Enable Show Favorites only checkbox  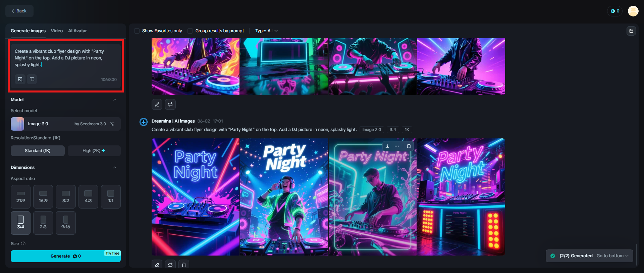click(137, 31)
